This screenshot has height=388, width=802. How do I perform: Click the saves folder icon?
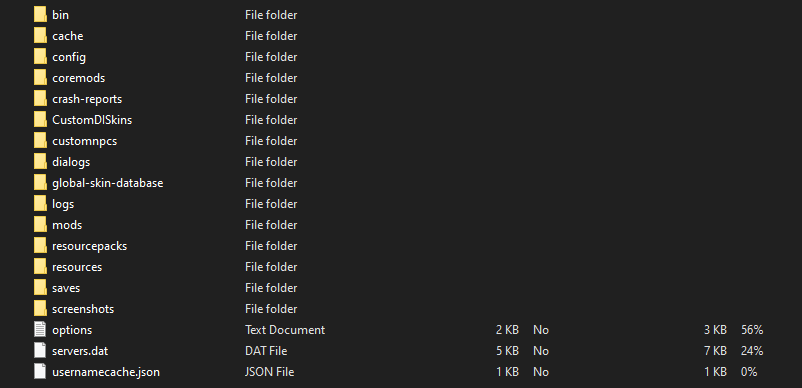pos(40,287)
